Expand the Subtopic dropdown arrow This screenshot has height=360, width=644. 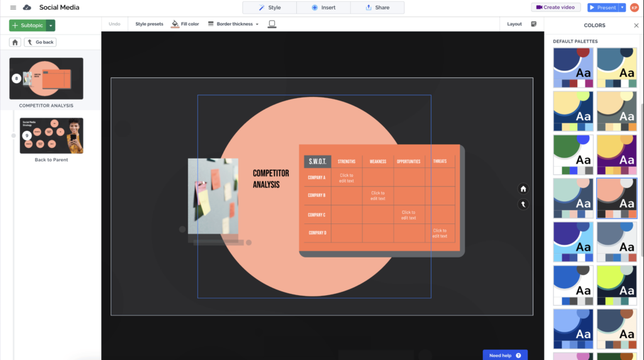(x=50, y=25)
